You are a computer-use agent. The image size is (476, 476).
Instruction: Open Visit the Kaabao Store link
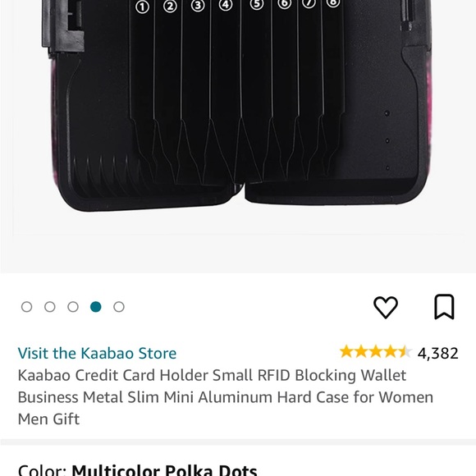(x=97, y=353)
